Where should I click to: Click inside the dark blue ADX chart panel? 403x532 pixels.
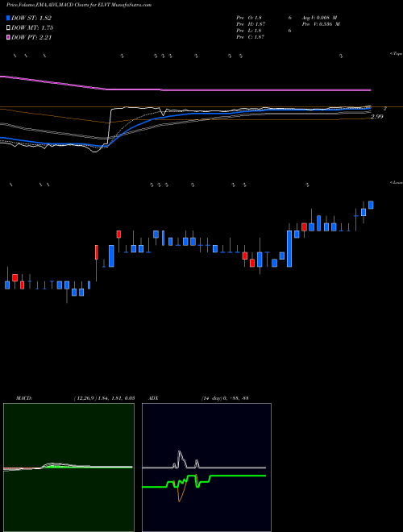(206, 468)
